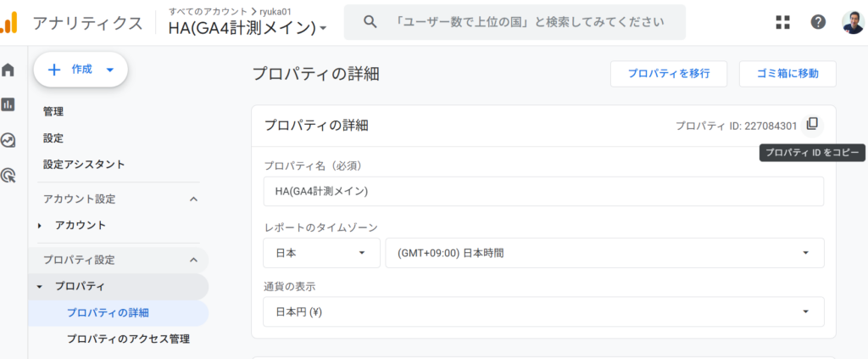Open the HA(GA4計測メイン) property selector dropdown
This screenshot has height=359, width=868.
248,27
